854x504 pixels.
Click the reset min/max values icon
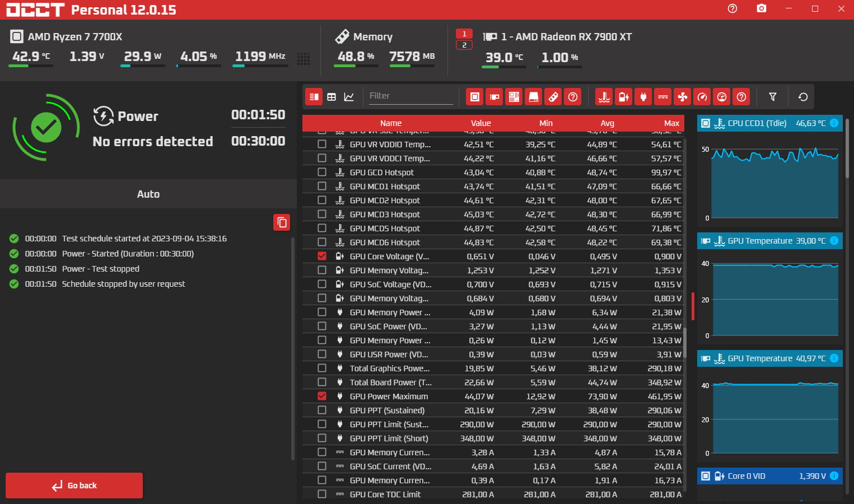pyautogui.click(x=802, y=97)
